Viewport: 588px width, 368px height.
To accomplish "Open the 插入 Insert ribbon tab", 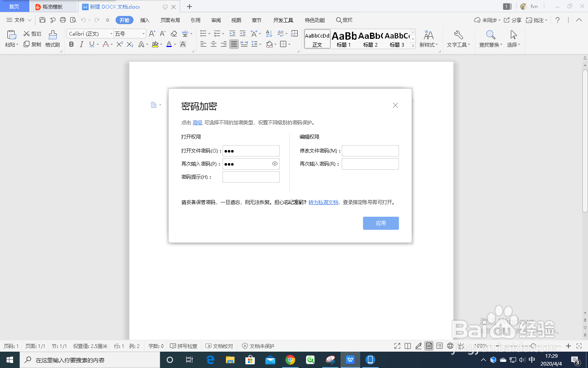I will click(145, 20).
